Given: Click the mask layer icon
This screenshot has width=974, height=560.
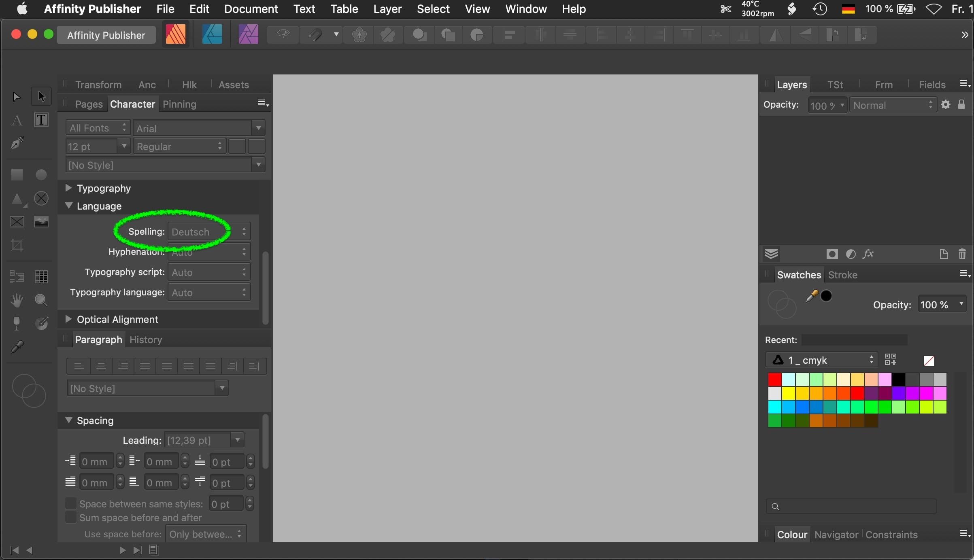Looking at the screenshot, I should coord(832,254).
